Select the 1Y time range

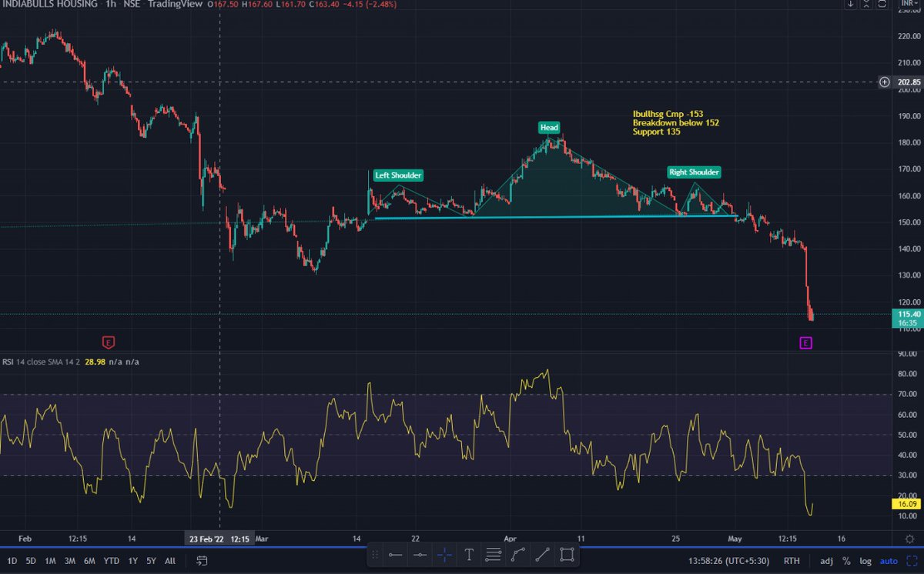tap(133, 561)
